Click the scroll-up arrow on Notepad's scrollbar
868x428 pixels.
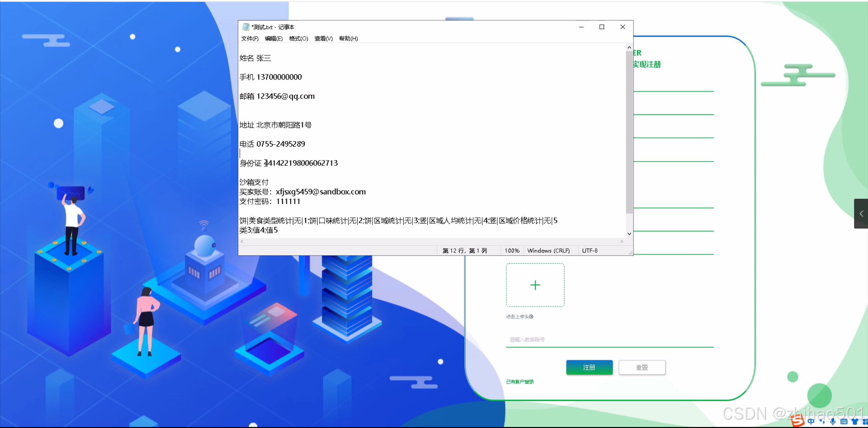(x=629, y=47)
